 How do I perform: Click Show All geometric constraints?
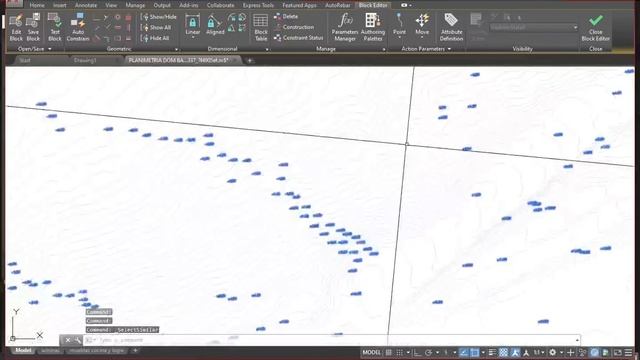pyautogui.click(x=156, y=27)
